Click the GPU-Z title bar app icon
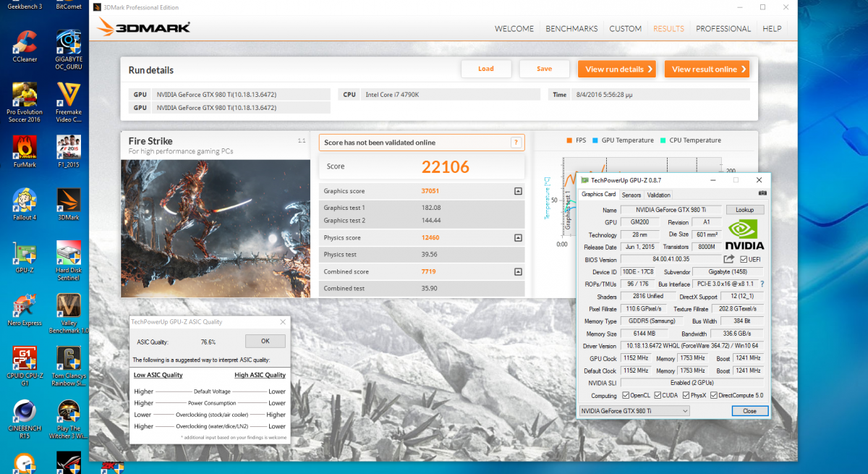The width and height of the screenshot is (868, 474). tap(584, 179)
